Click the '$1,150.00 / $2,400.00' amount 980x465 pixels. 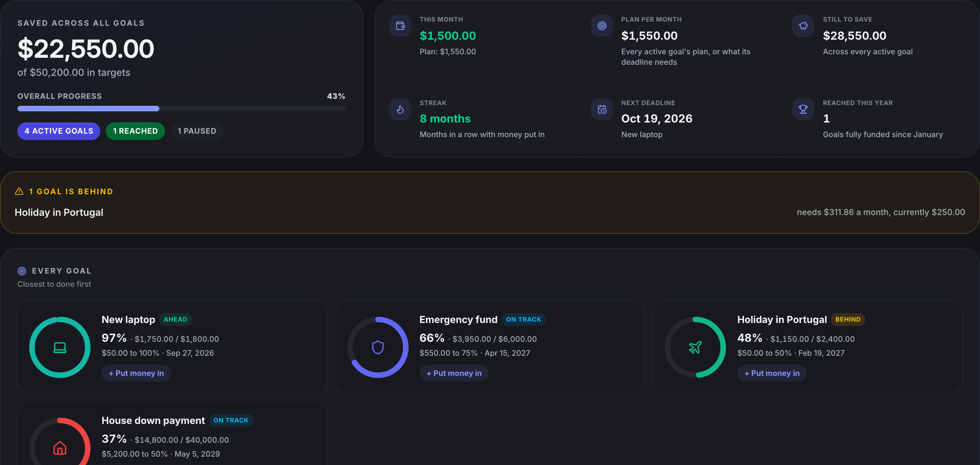pos(812,339)
